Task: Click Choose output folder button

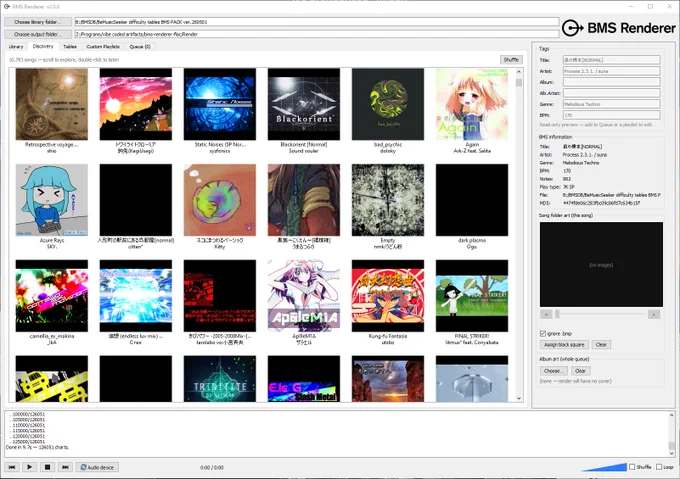Action: coord(38,34)
